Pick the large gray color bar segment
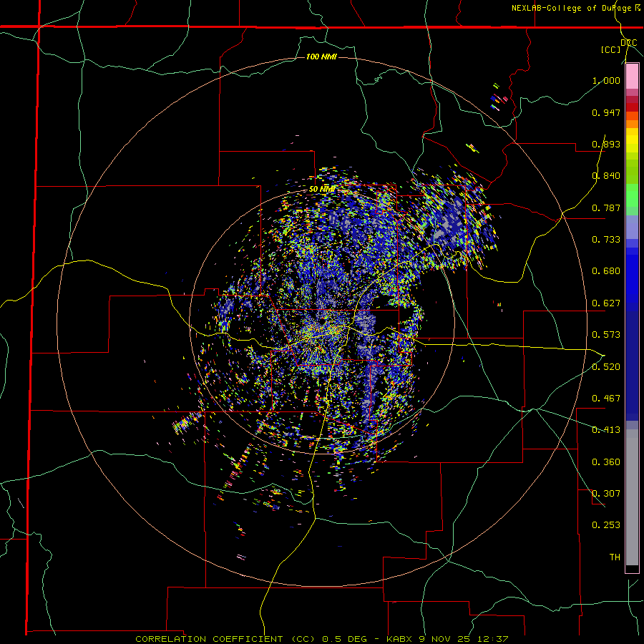The width and height of the screenshot is (644, 644). click(632, 497)
